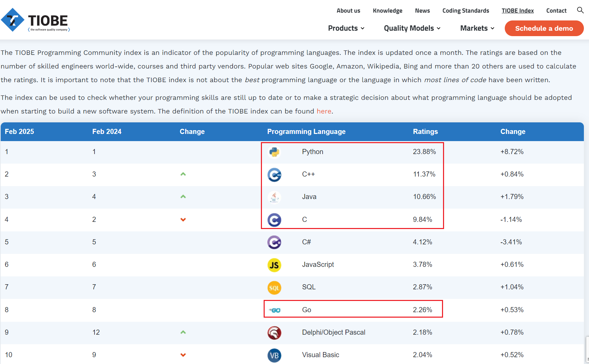Click the Ratings column header

click(x=425, y=132)
